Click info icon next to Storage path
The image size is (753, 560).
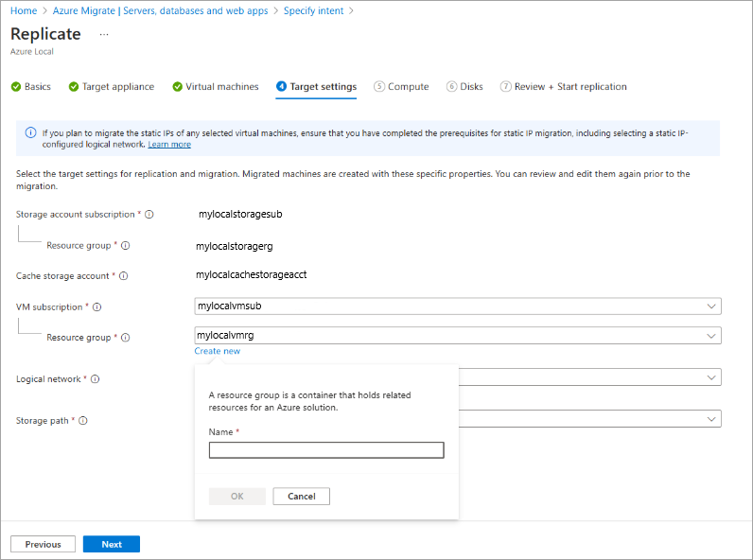[x=83, y=421]
